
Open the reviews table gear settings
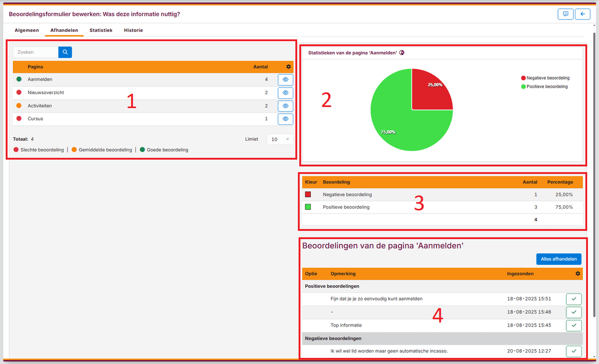click(x=577, y=274)
